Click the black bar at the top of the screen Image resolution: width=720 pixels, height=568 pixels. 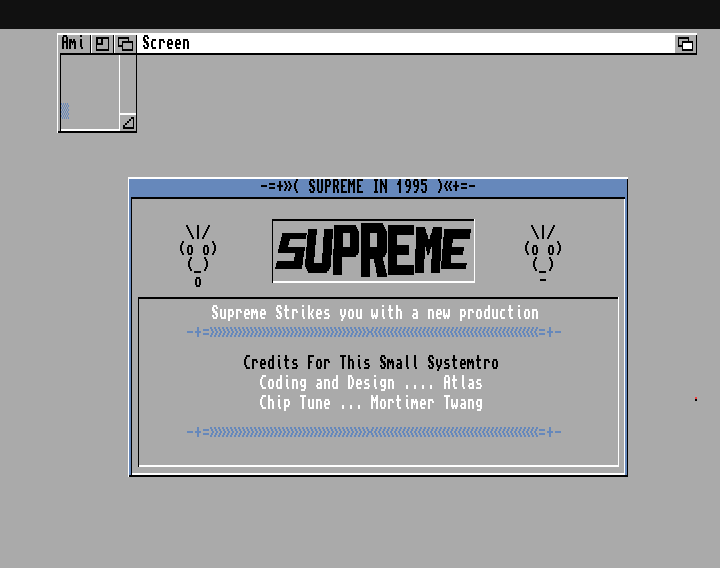360,14
